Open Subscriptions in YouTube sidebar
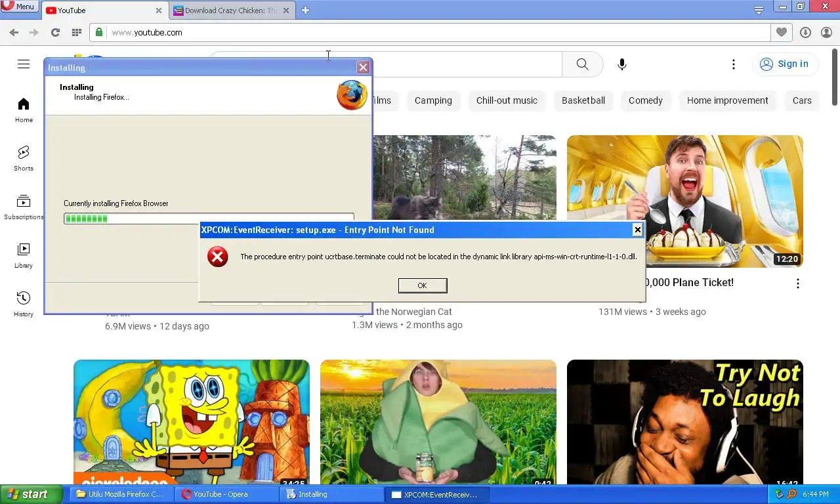Screen dimensions: 840x504 tap(24, 207)
